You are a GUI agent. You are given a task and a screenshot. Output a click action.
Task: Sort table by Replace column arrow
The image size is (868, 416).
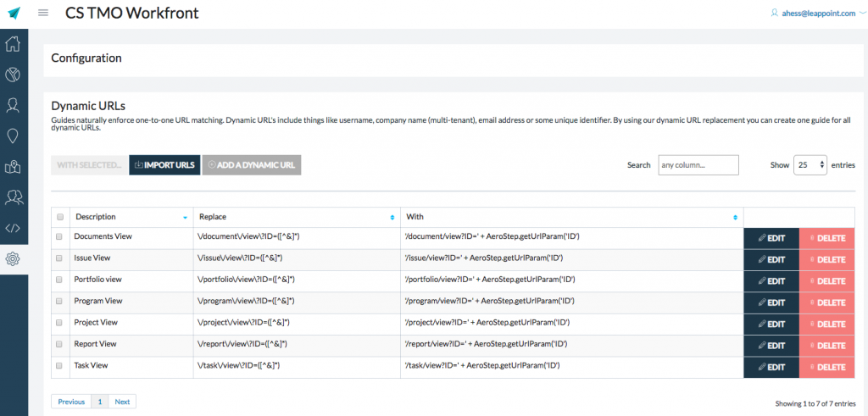pyautogui.click(x=392, y=218)
